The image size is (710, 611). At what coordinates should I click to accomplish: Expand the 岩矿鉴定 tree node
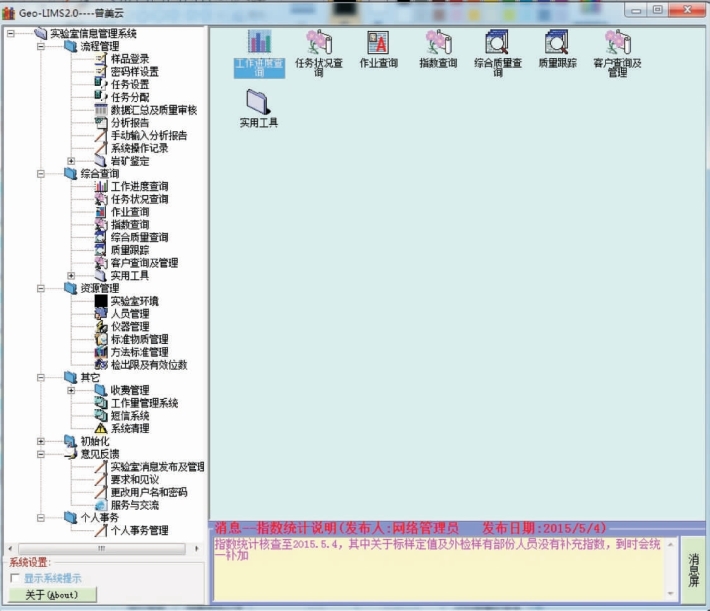(x=71, y=160)
